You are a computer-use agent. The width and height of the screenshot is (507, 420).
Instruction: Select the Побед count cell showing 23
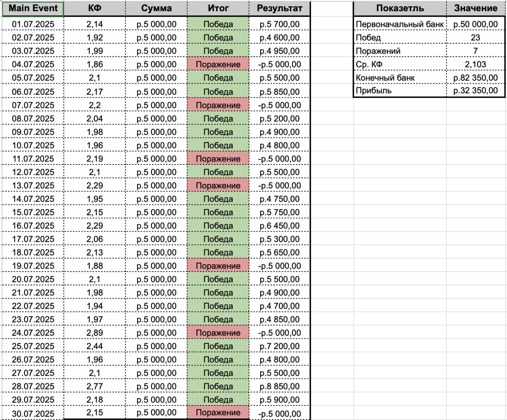(x=476, y=38)
